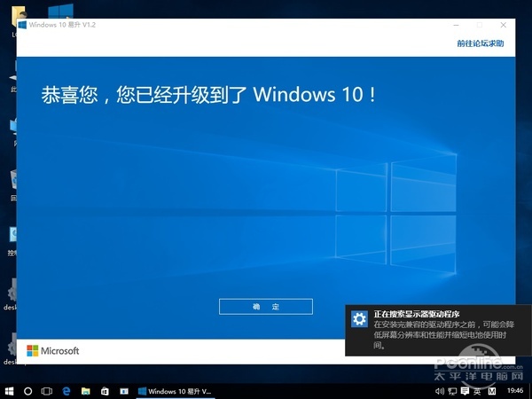Click the clock showing 19:46
The width and height of the screenshot is (532, 399).
[515, 391]
